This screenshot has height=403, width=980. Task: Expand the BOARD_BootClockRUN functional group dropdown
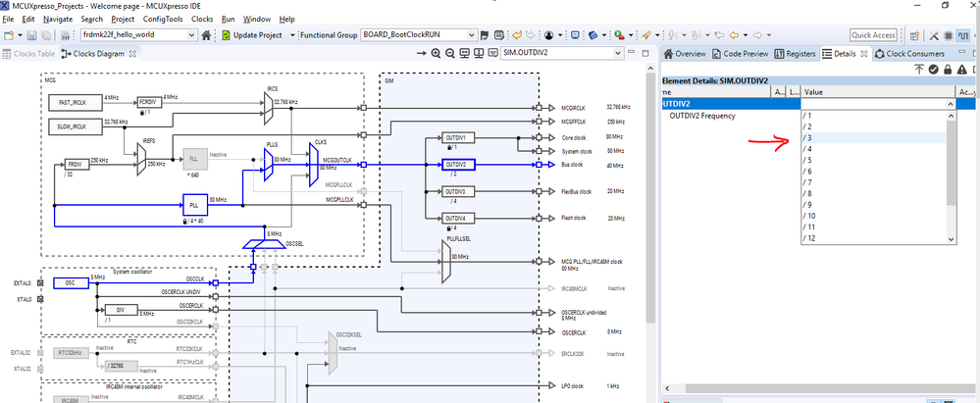[472, 35]
